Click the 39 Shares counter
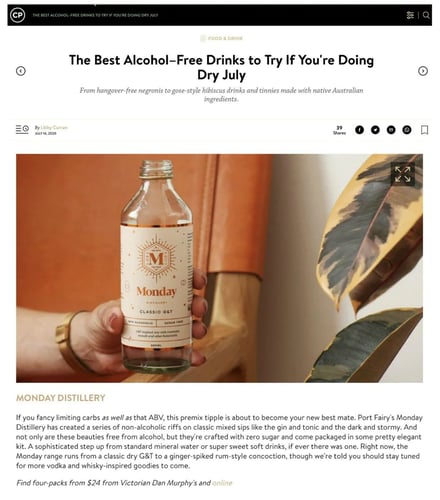This screenshot has height=500, width=440. pos(339,130)
